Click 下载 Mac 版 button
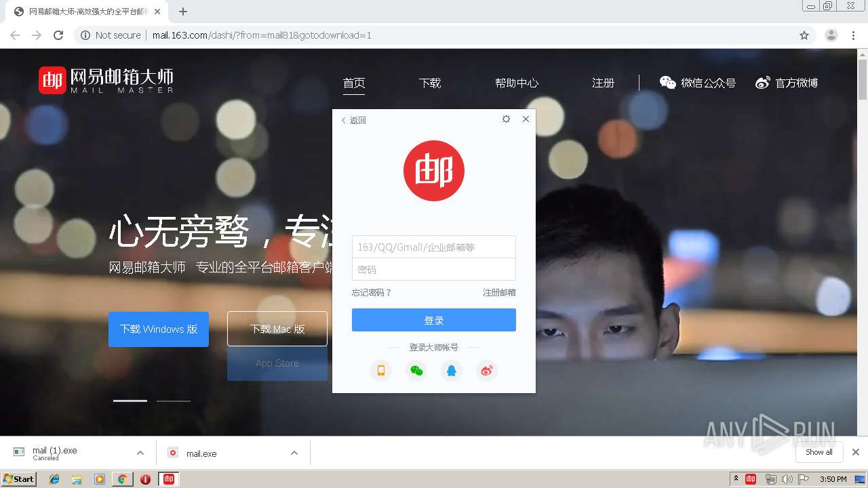868x488 pixels. (277, 329)
